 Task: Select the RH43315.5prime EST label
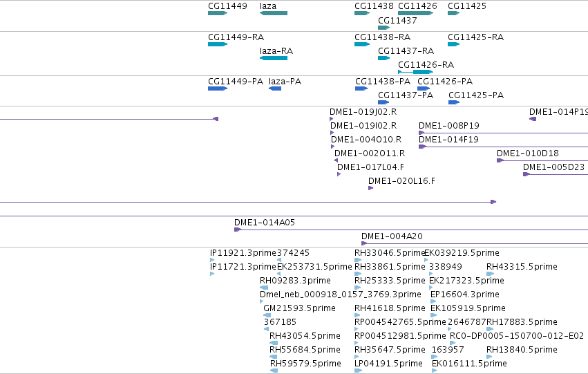pyautogui.click(x=522, y=267)
